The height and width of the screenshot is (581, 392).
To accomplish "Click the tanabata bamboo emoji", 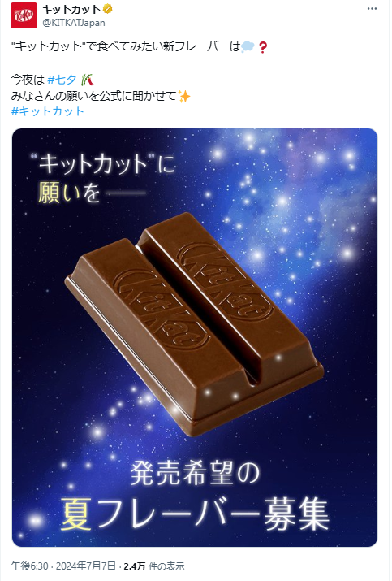I will click(87, 80).
